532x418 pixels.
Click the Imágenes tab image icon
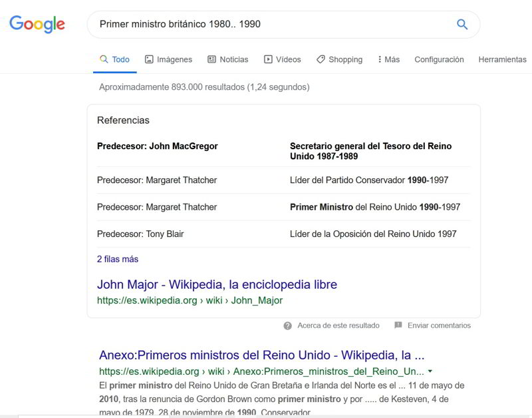click(x=149, y=59)
